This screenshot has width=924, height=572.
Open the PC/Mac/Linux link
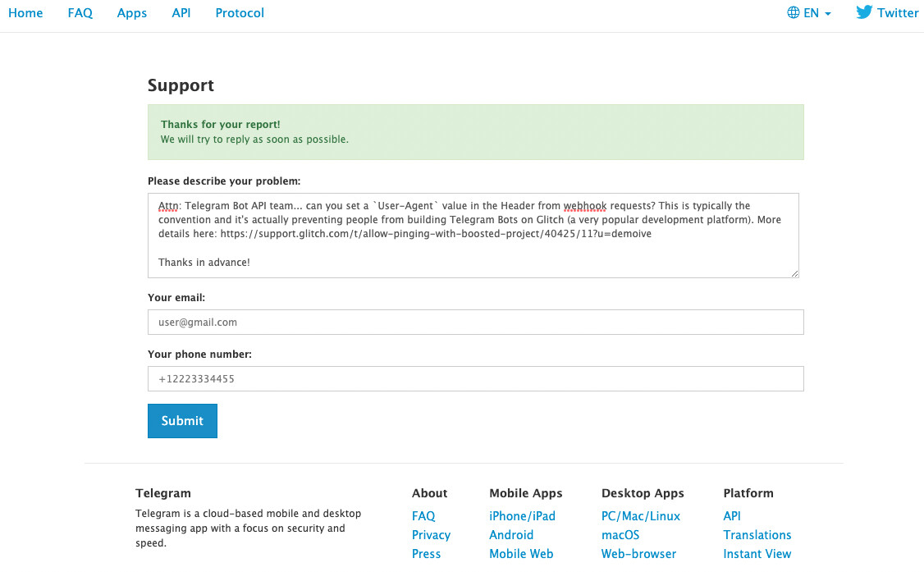(641, 516)
